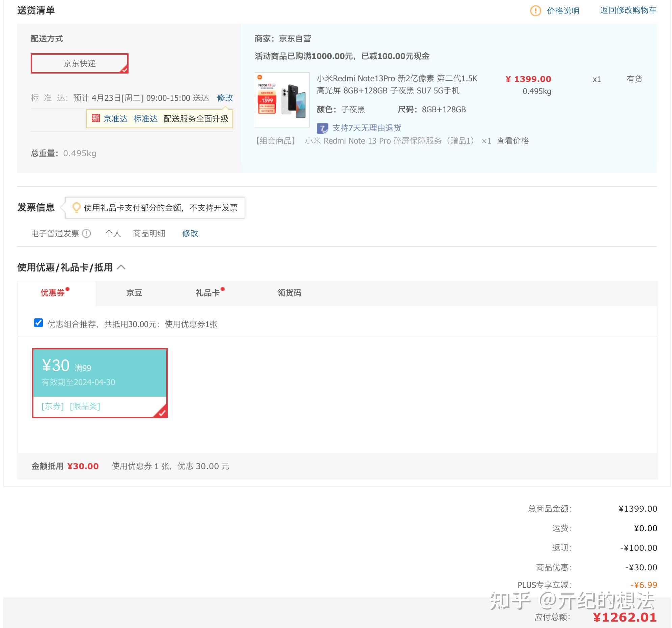This screenshot has width=672, height=628.
Task: Uncheck the 优惠组合推荐 checkbox
Action: pos(38,323)
